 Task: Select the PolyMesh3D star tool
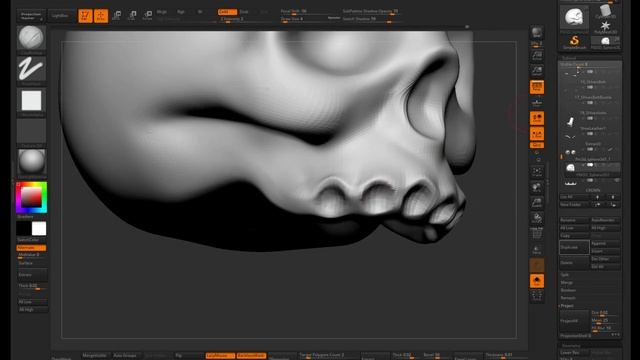click(605, 27)
